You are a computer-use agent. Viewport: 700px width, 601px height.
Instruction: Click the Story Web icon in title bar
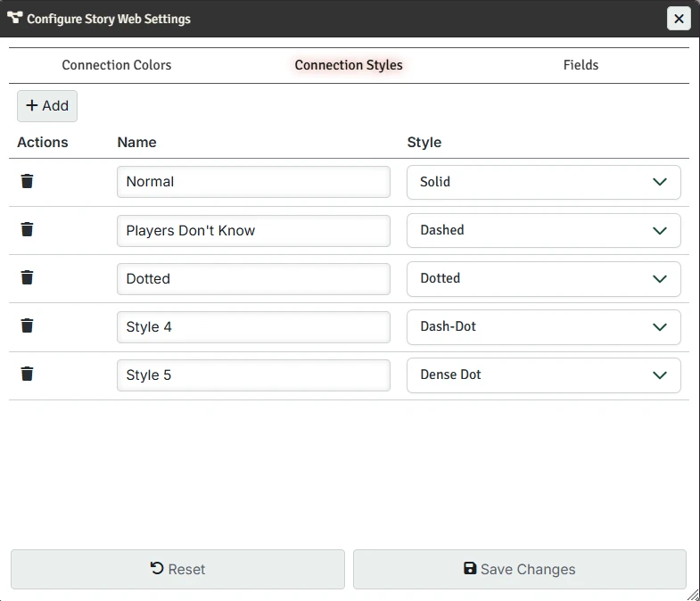pyautogui.click(x=14, y=18)
